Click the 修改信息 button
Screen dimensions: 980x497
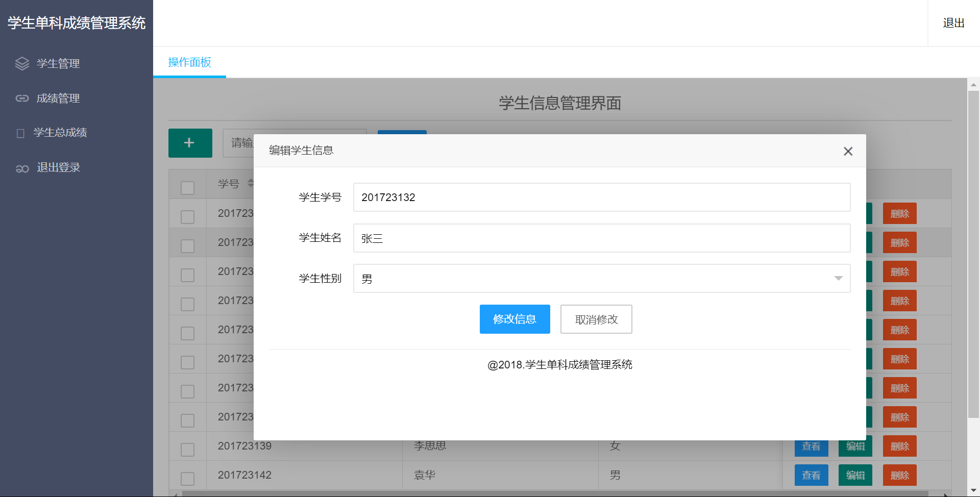(x=514, y=319)
